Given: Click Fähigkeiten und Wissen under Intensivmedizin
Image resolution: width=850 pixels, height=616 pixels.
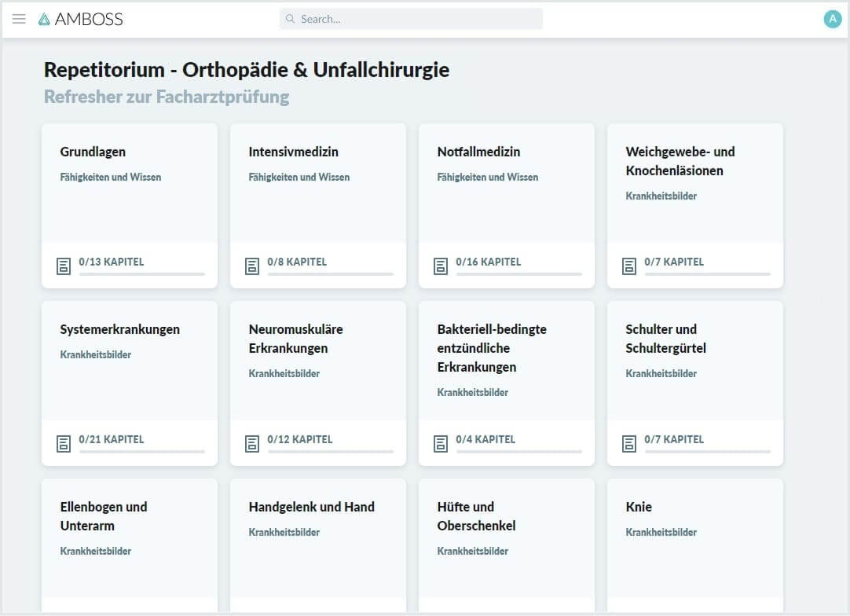Looking at the screenshot, I should coord(299,178).
